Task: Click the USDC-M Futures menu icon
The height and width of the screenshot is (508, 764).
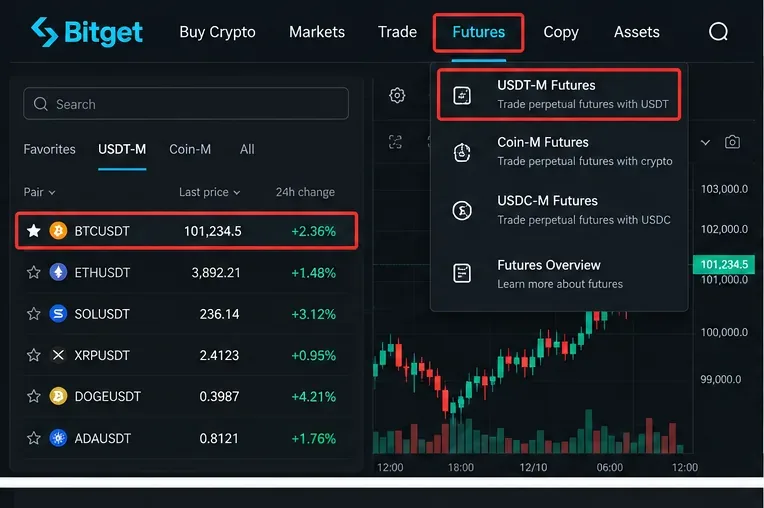Action: click(x=462, y=210)
